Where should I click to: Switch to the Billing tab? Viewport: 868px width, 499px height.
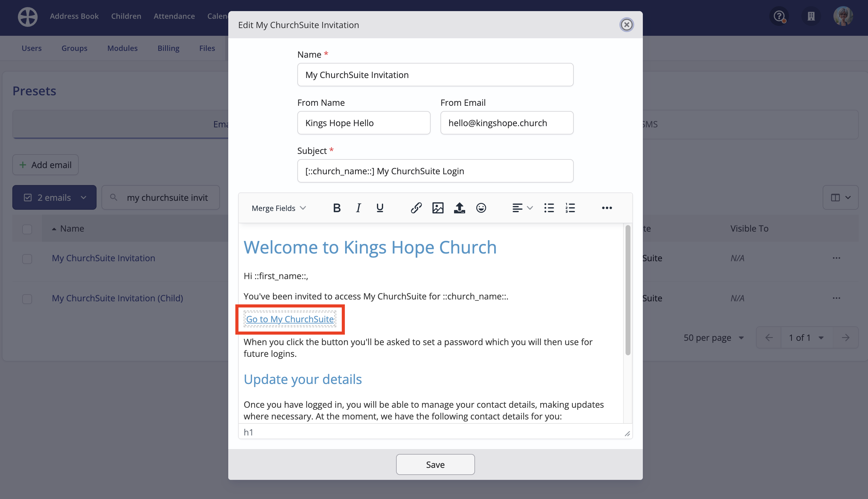pos(168,48)
